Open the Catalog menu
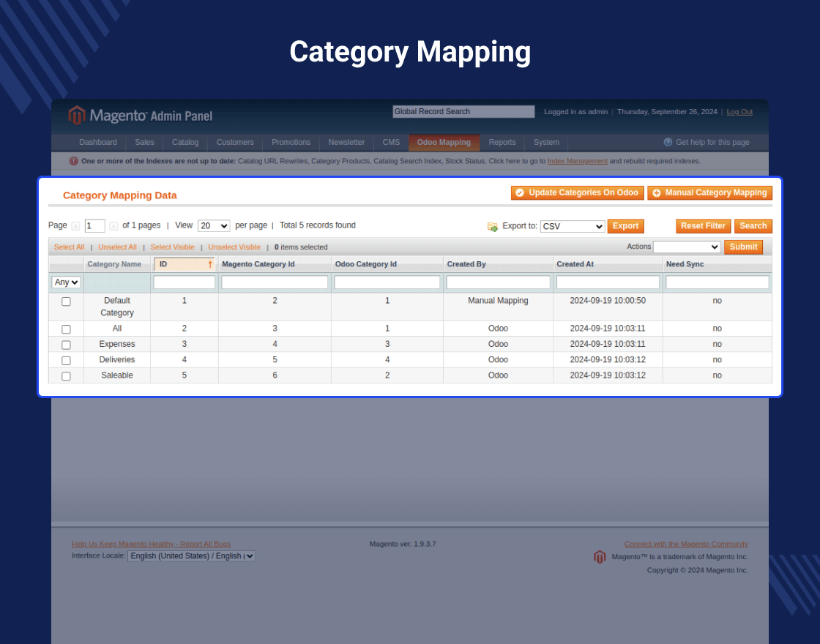The height and width of the screenshot is (644, 820). 185,142
